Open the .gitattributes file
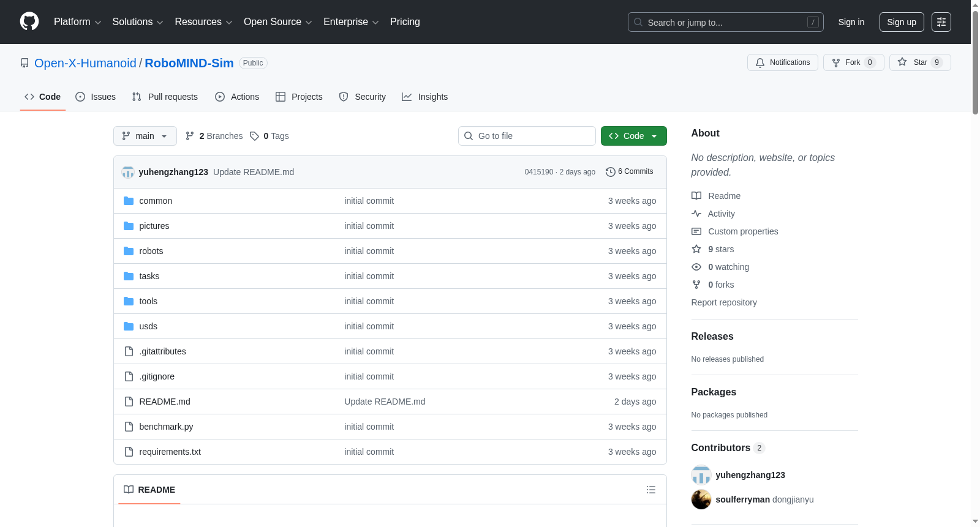Viewport: 980px width, 527px height. 162,351
